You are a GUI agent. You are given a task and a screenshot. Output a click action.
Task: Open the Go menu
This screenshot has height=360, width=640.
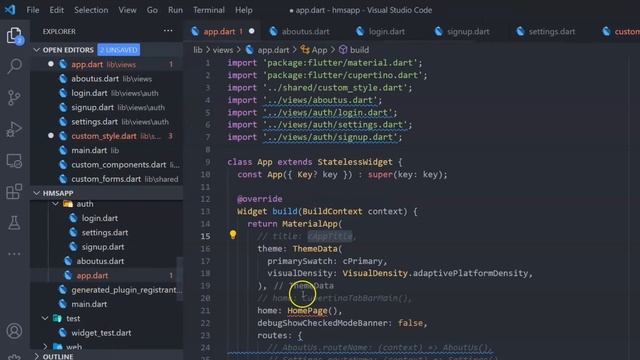[x=152, y=10]
